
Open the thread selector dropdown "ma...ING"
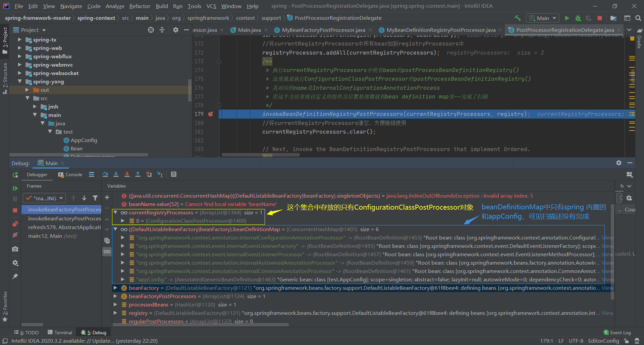pyautogui.click(x=44, y=198)
